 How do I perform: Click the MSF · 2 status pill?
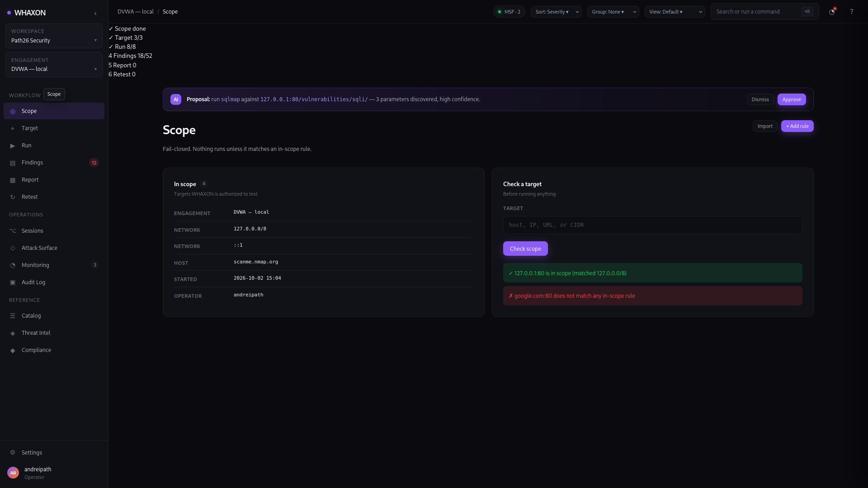coord(509,12)
